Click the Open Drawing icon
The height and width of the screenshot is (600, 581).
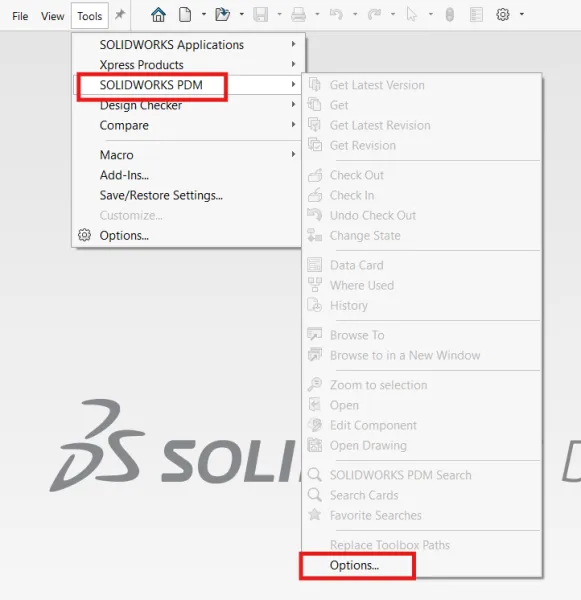(x=315, y=445)
